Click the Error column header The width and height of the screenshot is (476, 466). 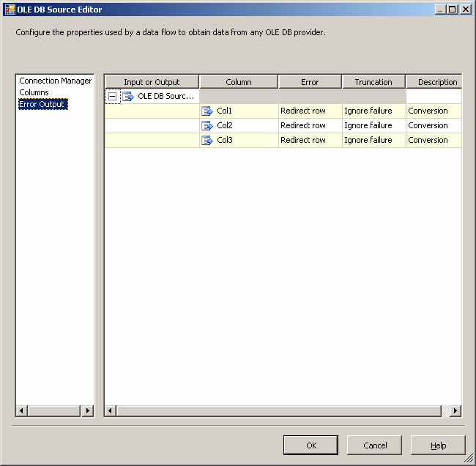tap(310, 82)
